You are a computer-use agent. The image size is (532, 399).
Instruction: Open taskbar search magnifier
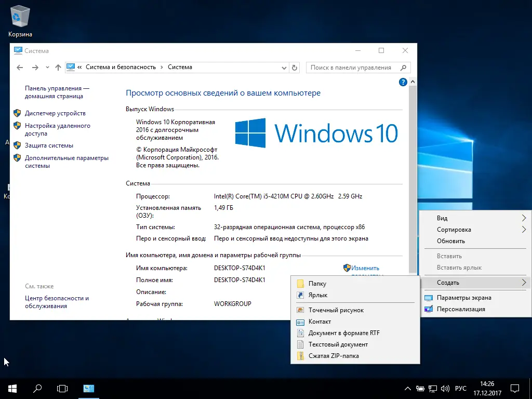click(37, 389)
